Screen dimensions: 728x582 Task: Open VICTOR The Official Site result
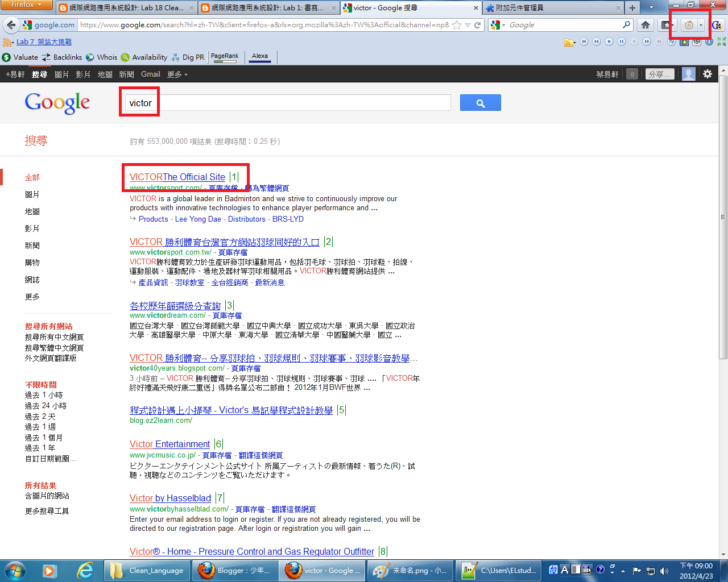177,177
